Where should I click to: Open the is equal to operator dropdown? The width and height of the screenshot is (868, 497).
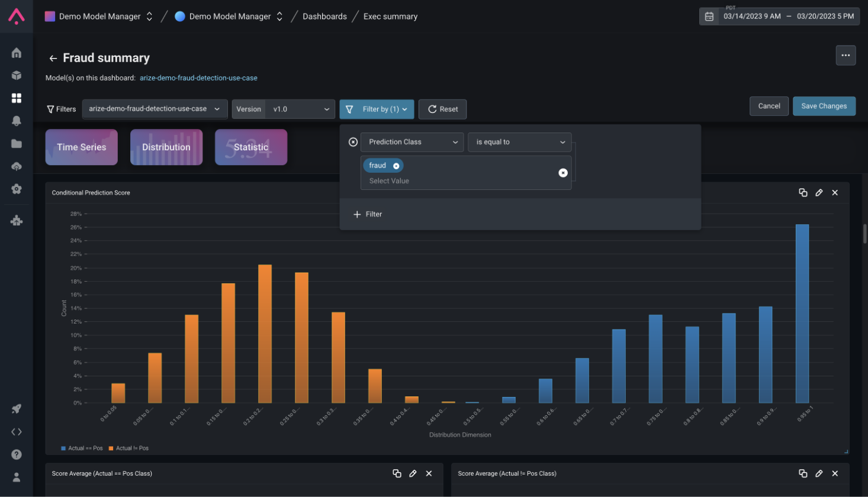pos(520,142)
